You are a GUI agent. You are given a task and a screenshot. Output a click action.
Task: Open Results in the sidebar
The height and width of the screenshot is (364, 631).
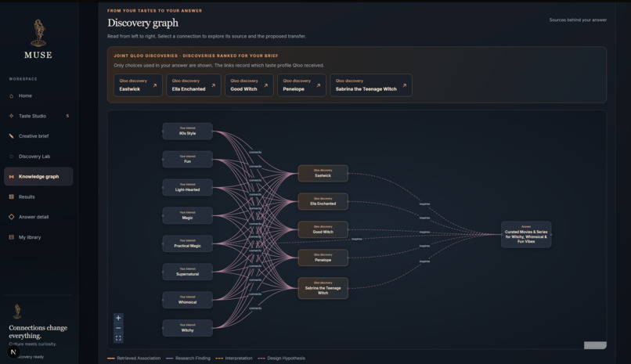pos(38,196)
